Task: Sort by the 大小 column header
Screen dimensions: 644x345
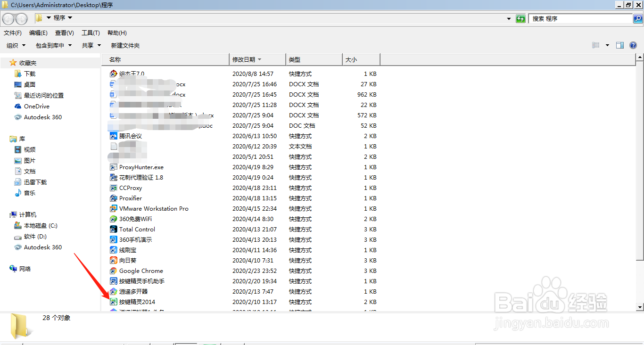Action: (361, 59)
